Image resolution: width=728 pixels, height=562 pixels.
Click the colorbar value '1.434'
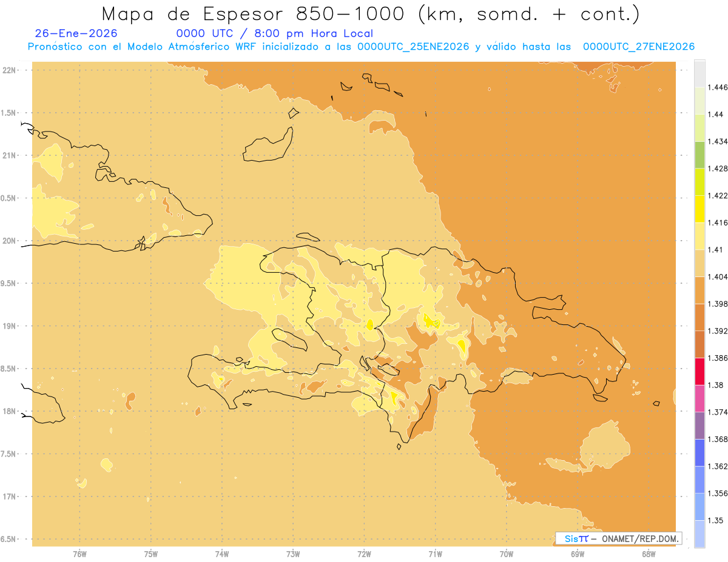click(x=717, y=141)
